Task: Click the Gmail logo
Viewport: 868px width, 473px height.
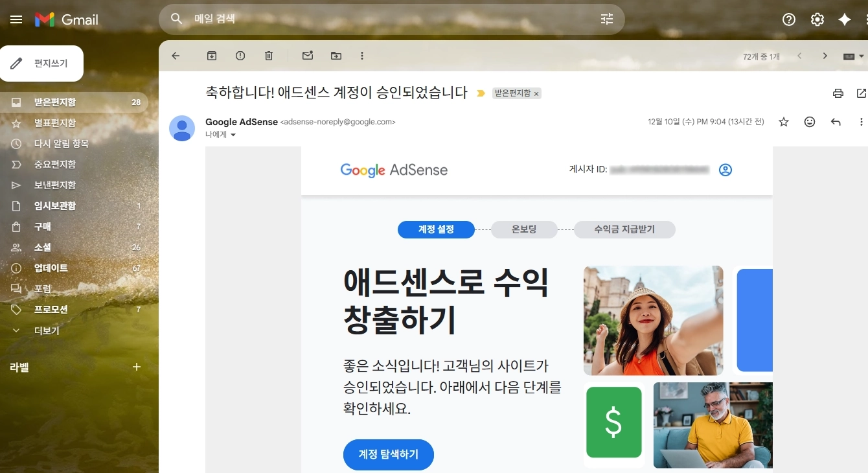Action: click(x=66, y=19)
